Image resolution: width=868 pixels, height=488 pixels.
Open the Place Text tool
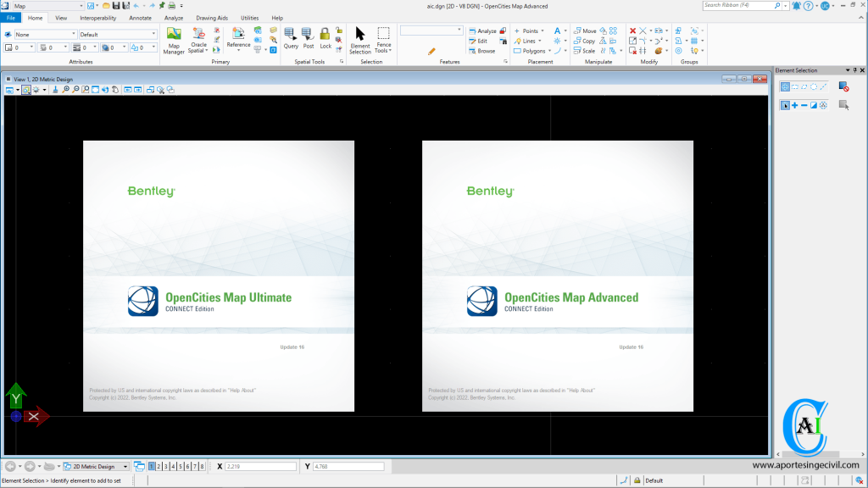tap(558, 31)
